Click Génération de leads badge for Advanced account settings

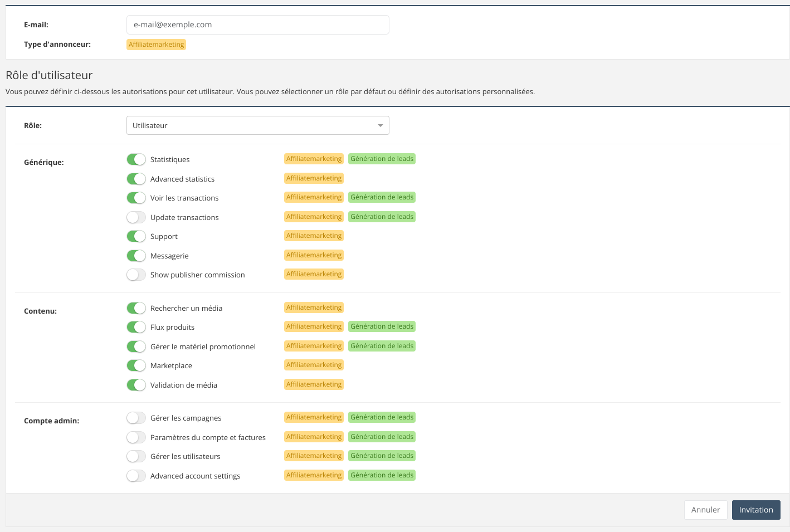382,475
